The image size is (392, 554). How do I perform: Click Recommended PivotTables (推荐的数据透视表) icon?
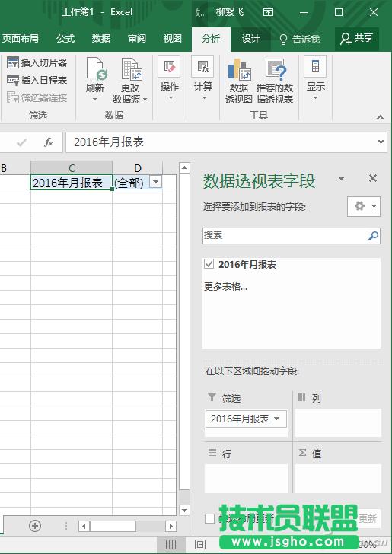pyautogui.click(x=276, y=69)
